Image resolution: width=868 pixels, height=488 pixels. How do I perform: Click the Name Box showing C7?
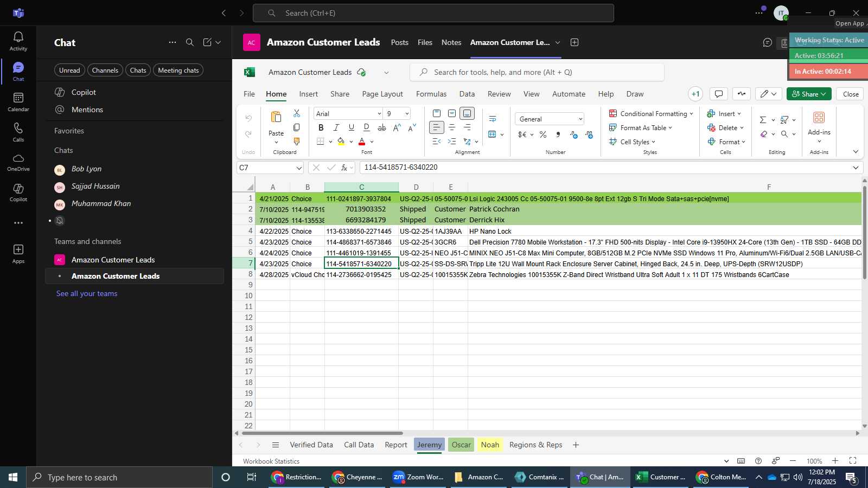(x=270, y=168)
